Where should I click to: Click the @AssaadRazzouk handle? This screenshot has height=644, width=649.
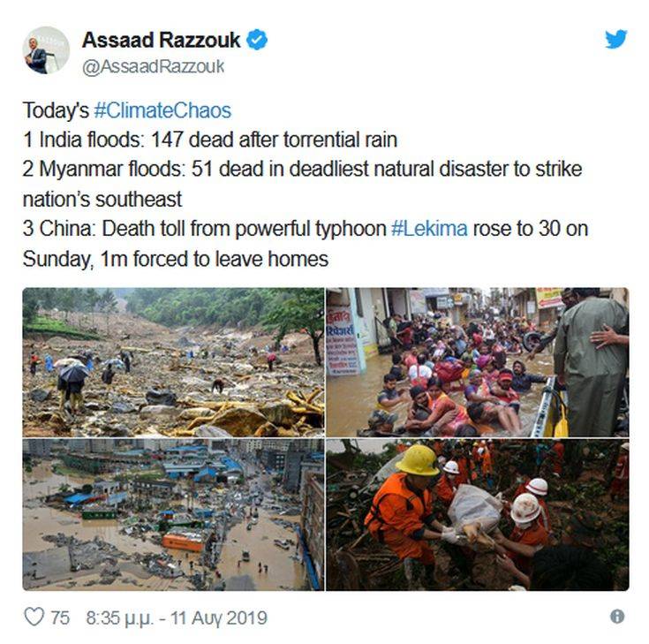pyautogui.click(x=153, y=66)
